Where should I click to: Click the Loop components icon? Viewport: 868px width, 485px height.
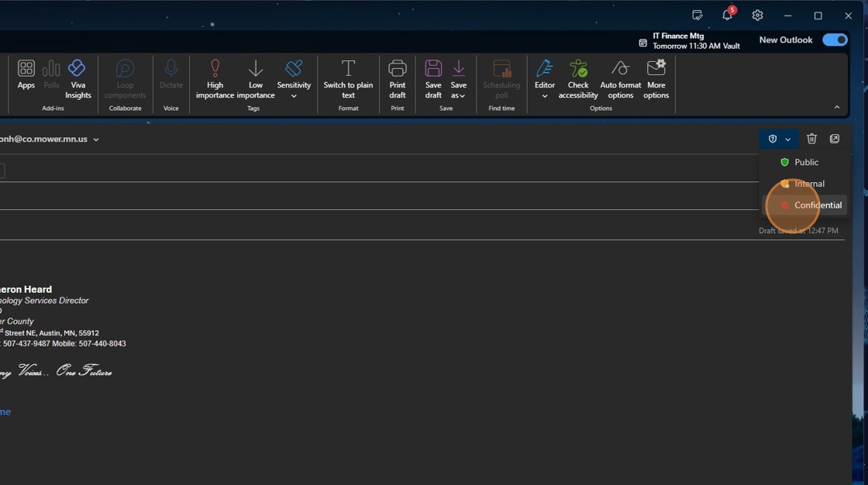[x=125, y=80]
